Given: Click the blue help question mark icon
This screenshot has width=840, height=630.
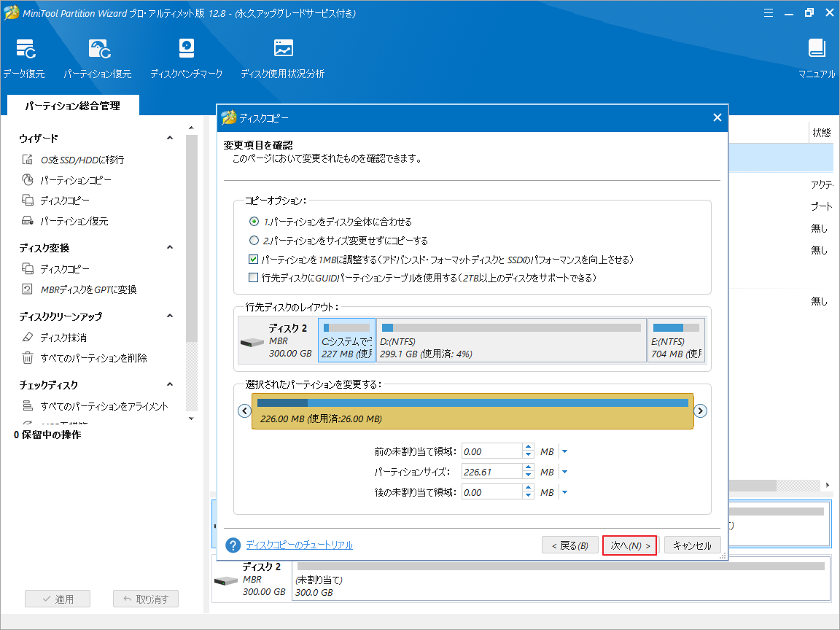Looking at the screenshot, I should pos(233,545).
